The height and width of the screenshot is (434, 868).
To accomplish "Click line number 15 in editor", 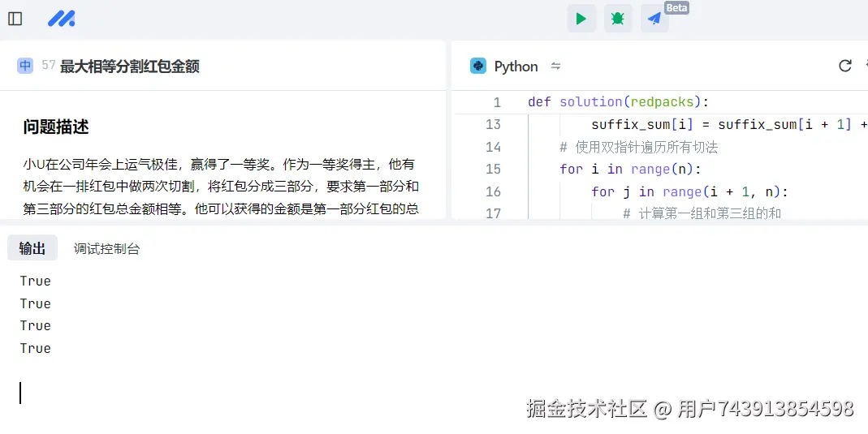I will point(493,170).
